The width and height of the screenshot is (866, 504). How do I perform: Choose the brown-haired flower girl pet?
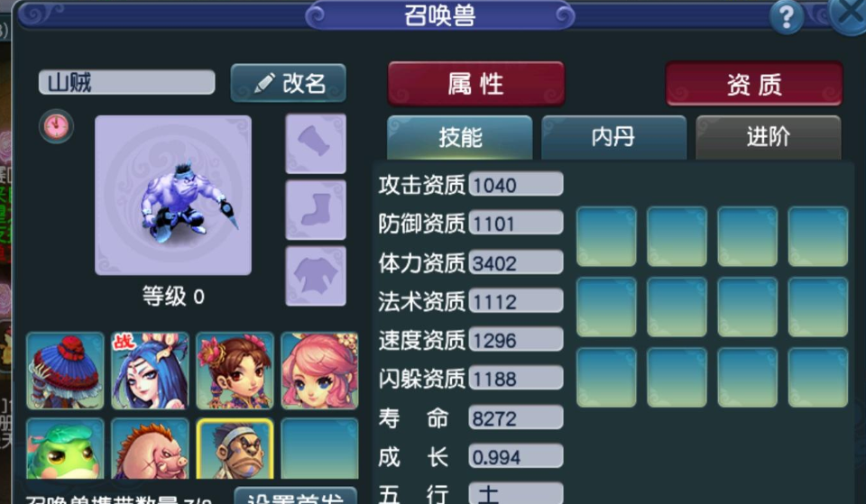235,371
